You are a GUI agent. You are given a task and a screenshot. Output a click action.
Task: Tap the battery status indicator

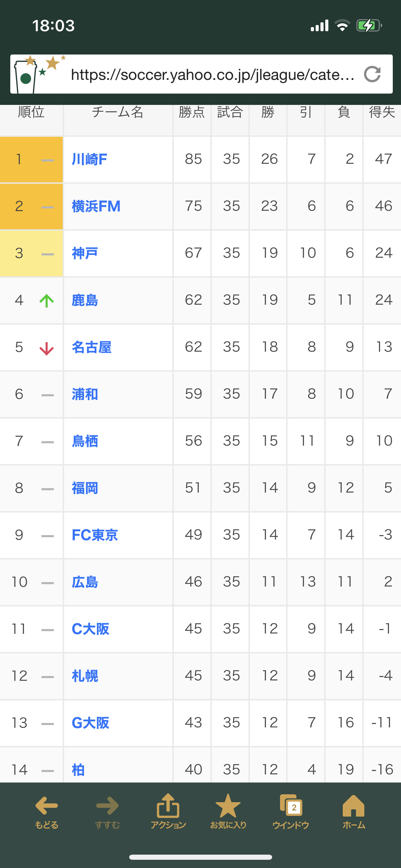pos(369,25)
